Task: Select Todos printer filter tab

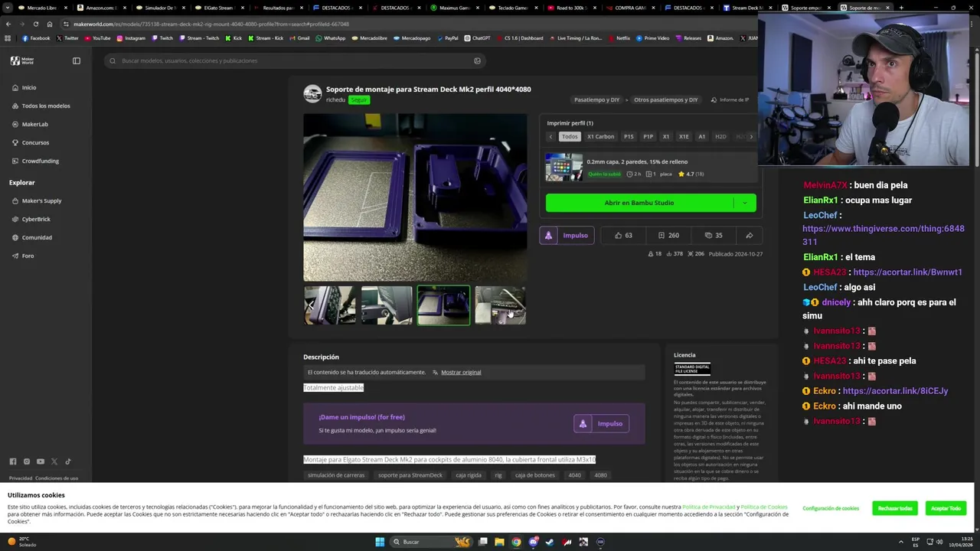Action: tap(570, 136)
